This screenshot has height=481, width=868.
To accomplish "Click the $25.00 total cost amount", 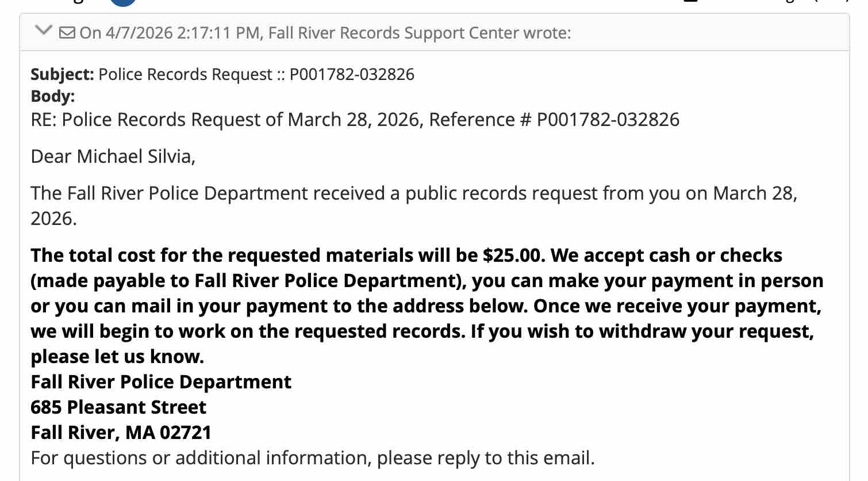I will click(512, 255).
